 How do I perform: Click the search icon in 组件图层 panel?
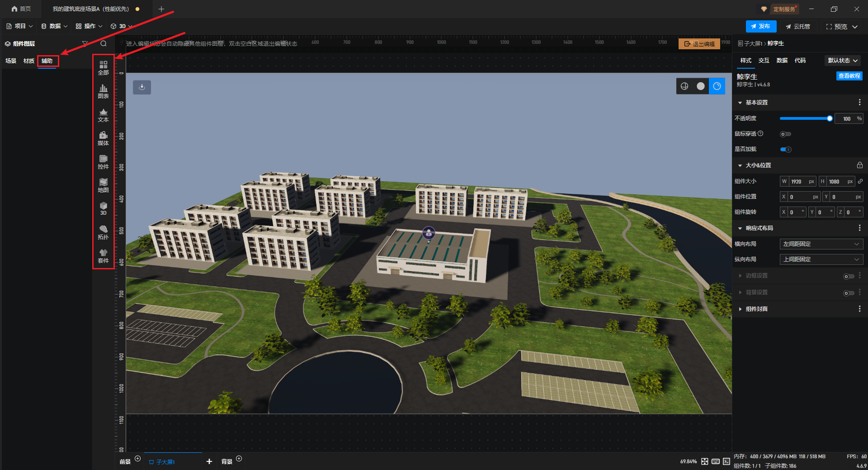click(x=104, y=44)
